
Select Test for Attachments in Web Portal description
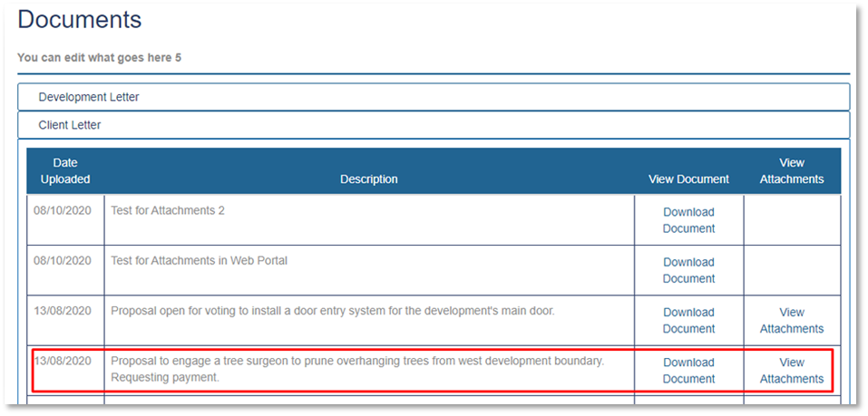pyautogui.click(x=199, y=261)
